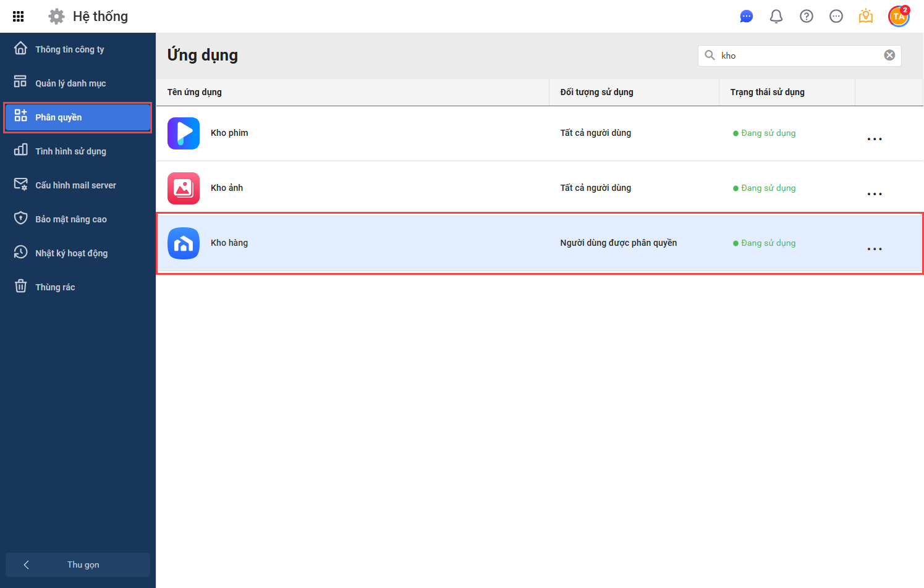Open three-dot options for Kho hàng

(875, 249)
